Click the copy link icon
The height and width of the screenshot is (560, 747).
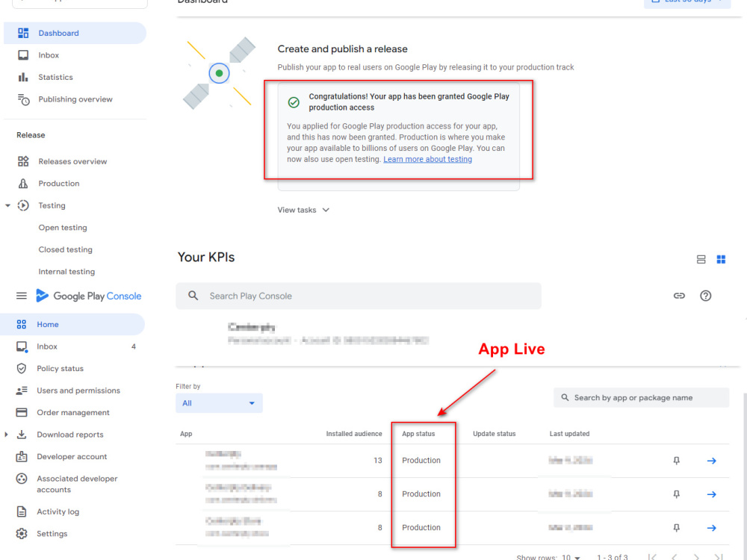[x=679, y=296]
